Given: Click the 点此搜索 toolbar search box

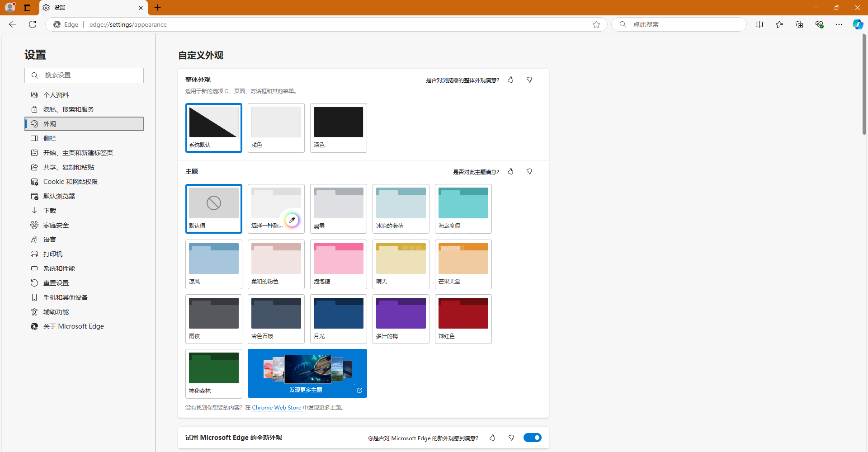Looking at the screenshot, I should [x=679, y=24].
